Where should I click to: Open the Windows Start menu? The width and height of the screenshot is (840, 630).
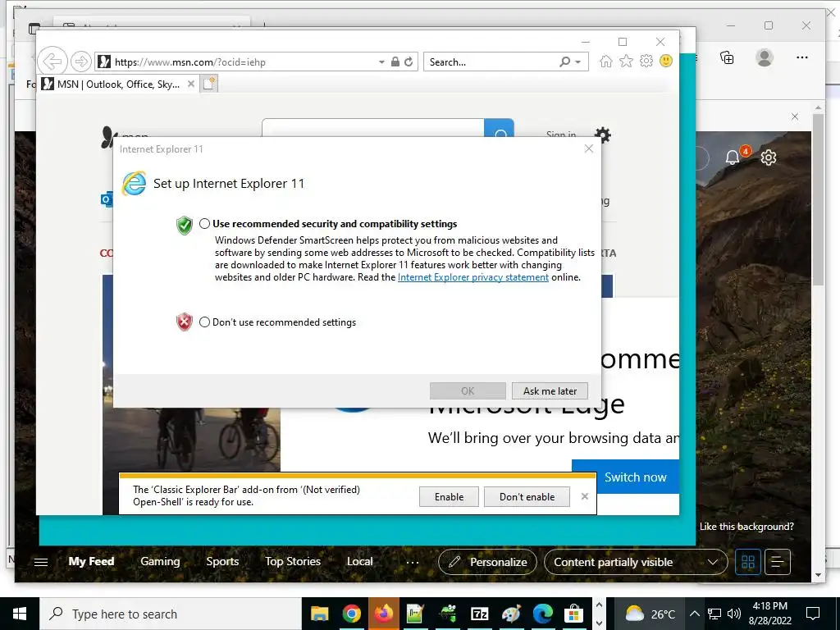20,614
